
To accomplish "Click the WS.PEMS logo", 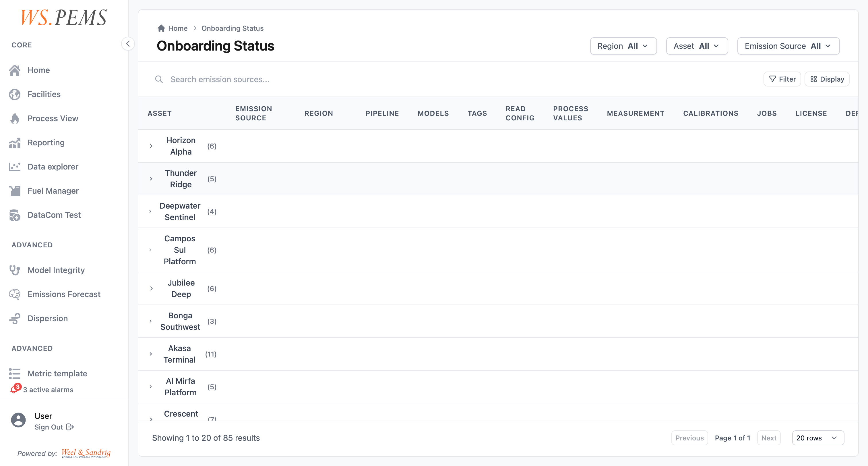I will (x=64, y=18).
